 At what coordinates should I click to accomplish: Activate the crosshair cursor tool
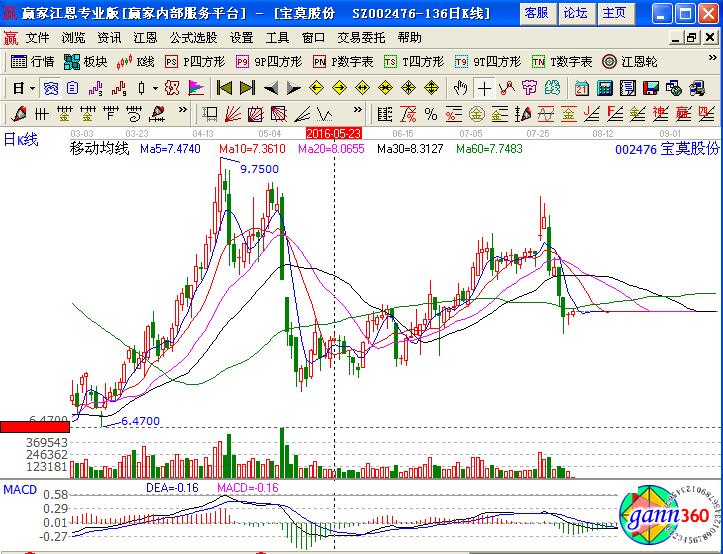pyautogui.click(x=483, y=88)
